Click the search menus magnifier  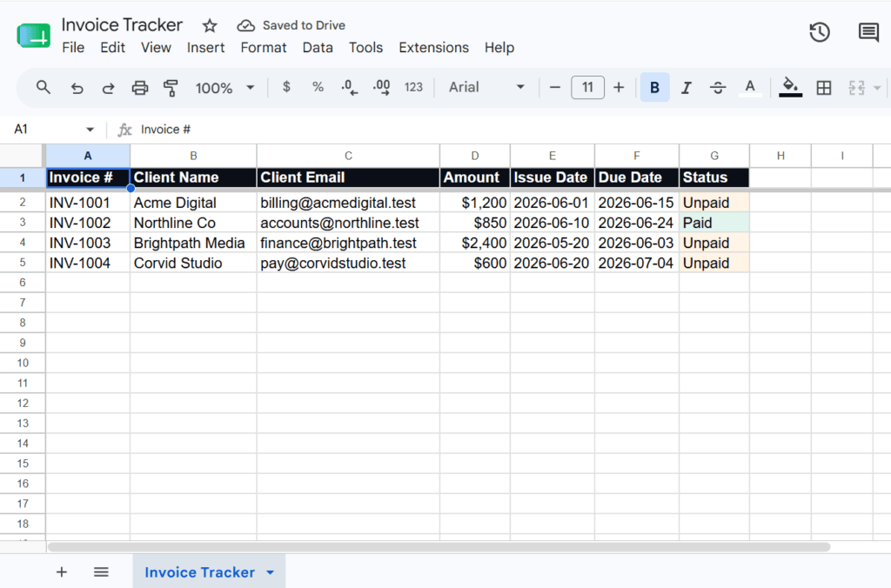coord(44,88)
